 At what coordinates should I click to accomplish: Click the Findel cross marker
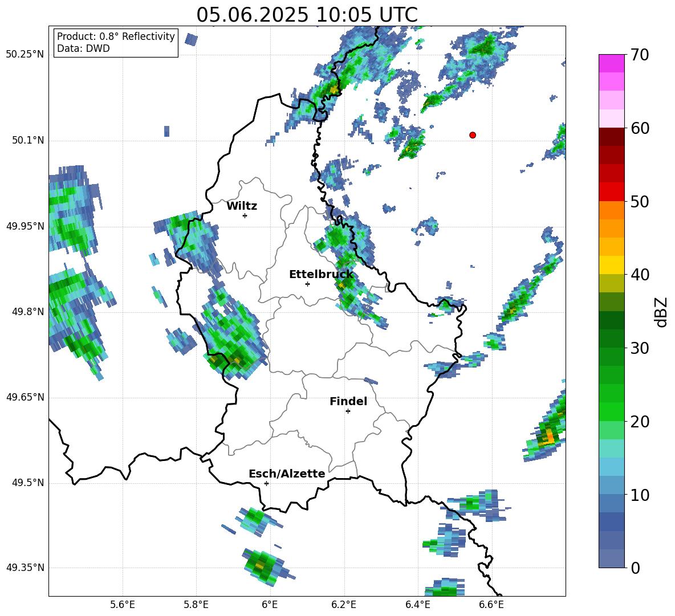[348, 411]
